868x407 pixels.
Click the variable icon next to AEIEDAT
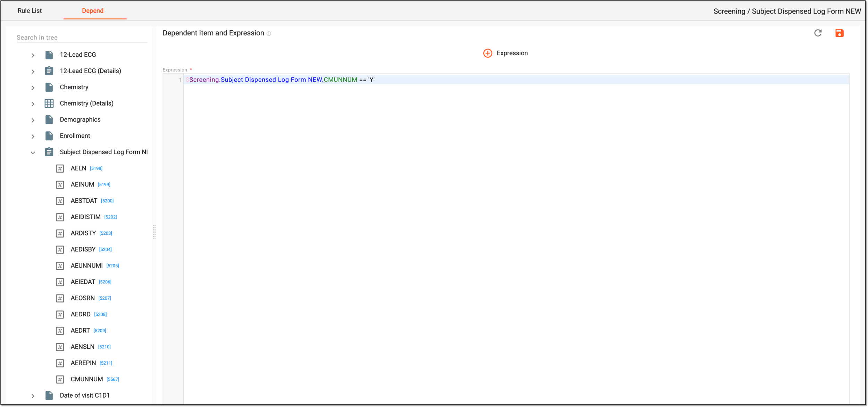pos(60,282)
